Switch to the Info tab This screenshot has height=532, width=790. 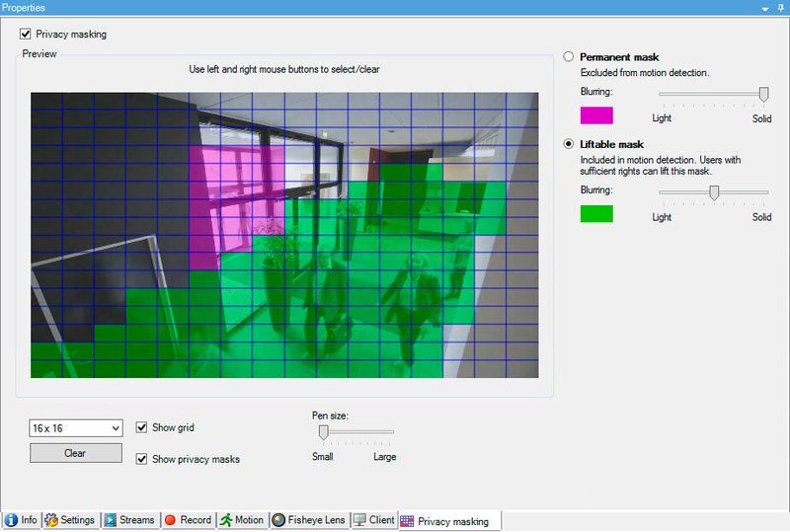(x=21, y=520)
